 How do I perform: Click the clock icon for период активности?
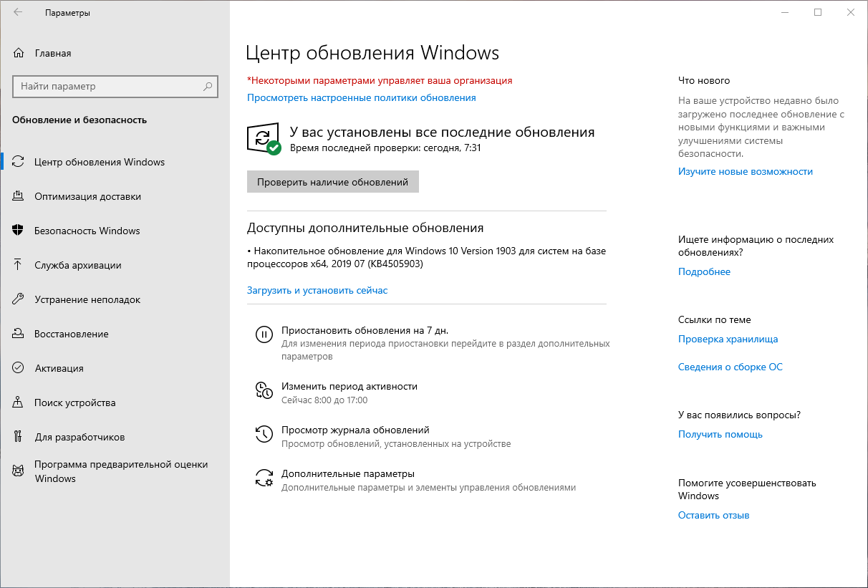point(263,390)
